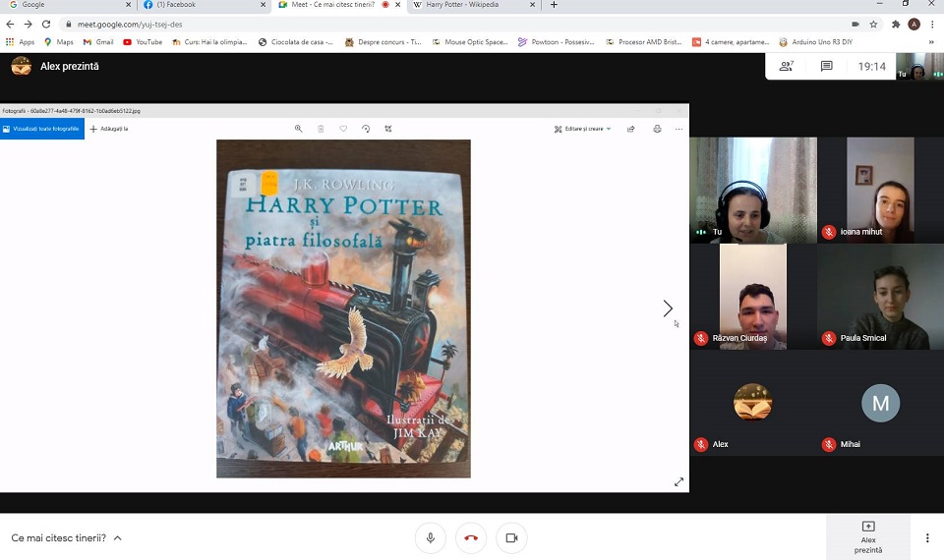The height and width of the screenshot is (560, 944).
Task: Click the print icon in Photos toolbar
Action: coord(657,129)
